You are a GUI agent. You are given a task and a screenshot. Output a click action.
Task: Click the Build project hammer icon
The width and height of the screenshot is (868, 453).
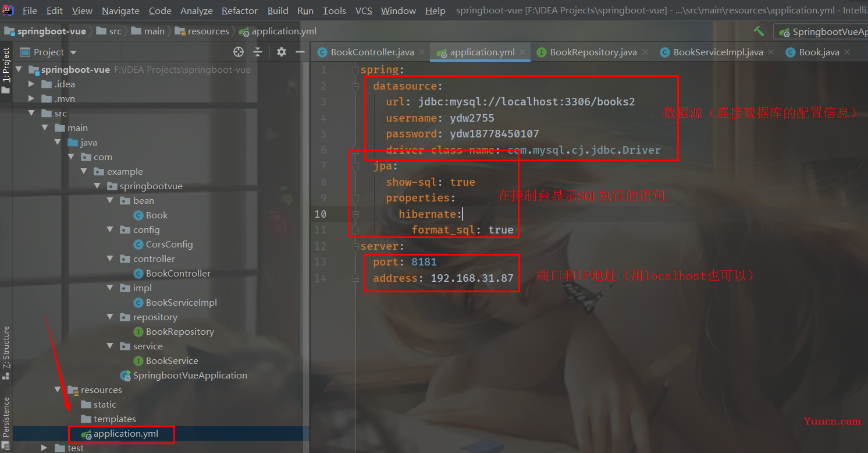pos(759,31)
